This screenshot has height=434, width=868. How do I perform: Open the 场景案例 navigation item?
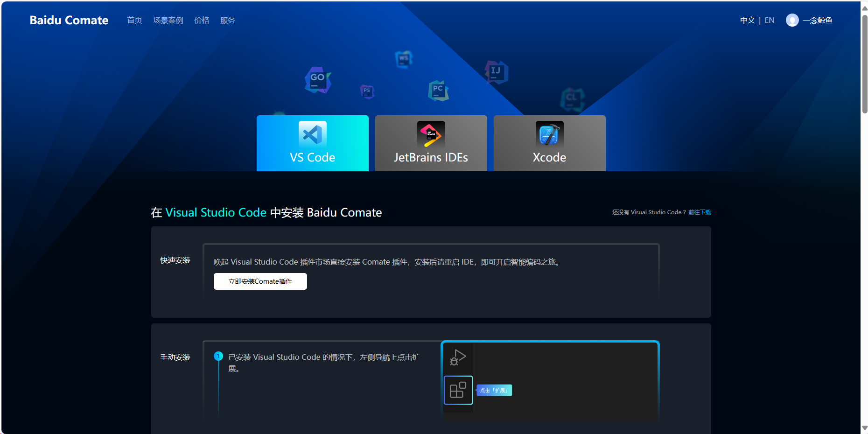[168, 20]
